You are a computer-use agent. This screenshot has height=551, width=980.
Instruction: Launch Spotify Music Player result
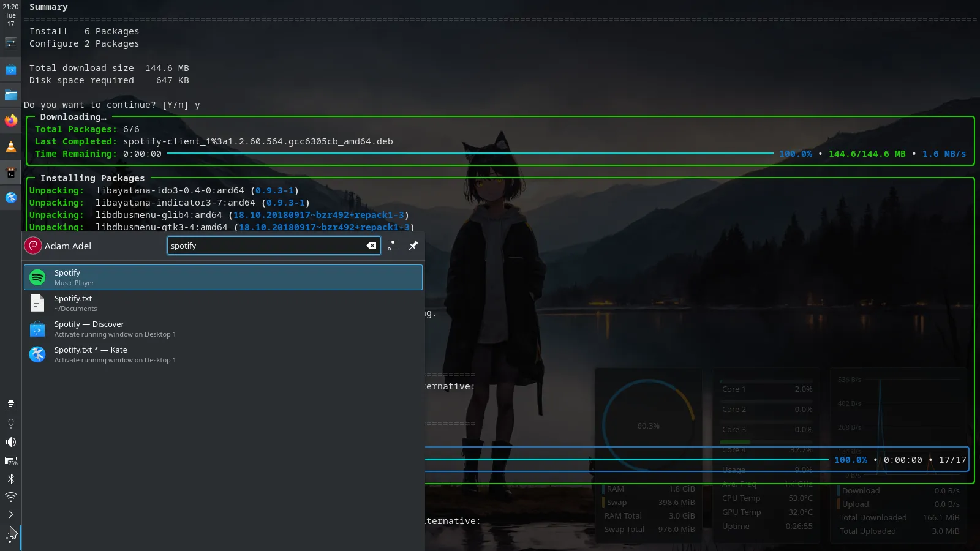(x=223, y=277)
